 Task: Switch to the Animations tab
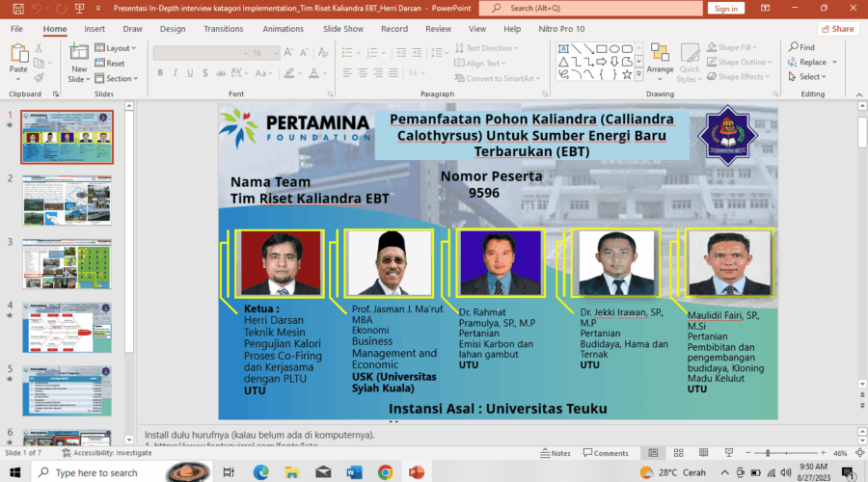tap(283, 29)
